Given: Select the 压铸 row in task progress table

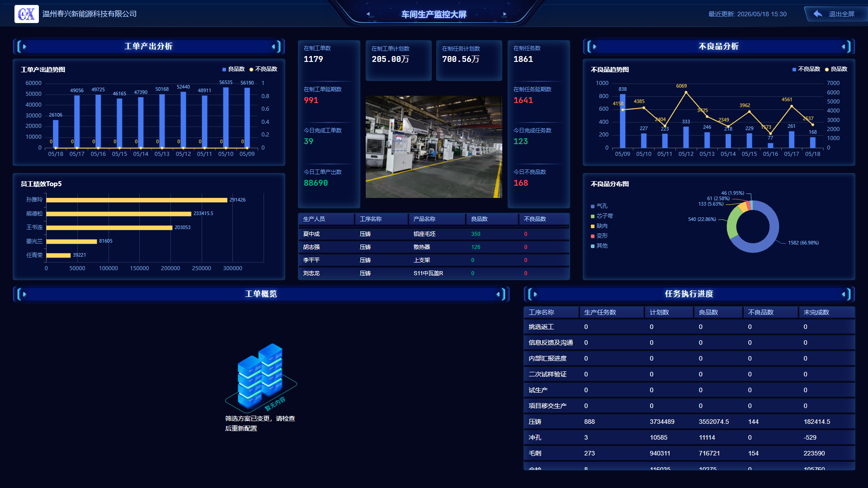Looking at the screenshot, I should 689,422.
